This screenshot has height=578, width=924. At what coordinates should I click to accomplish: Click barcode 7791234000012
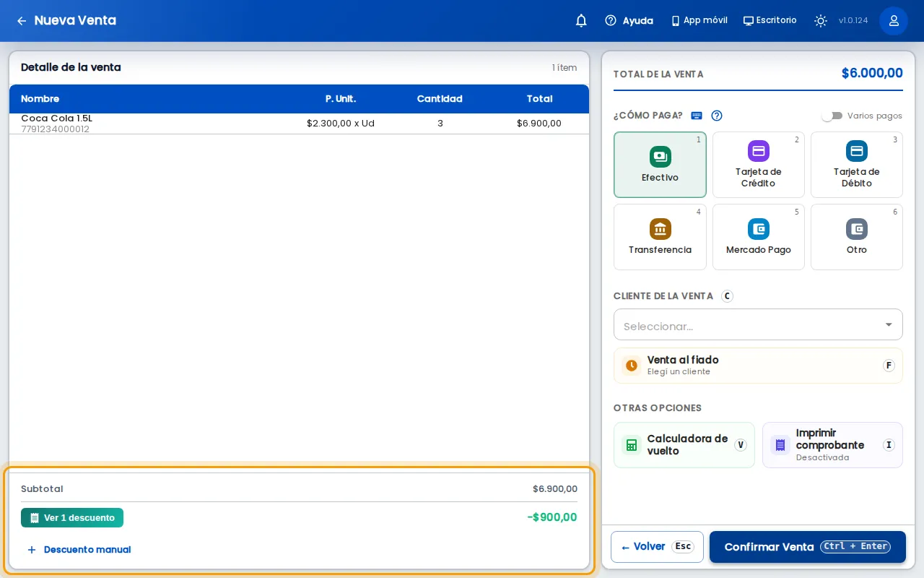(x=56, y=129)
